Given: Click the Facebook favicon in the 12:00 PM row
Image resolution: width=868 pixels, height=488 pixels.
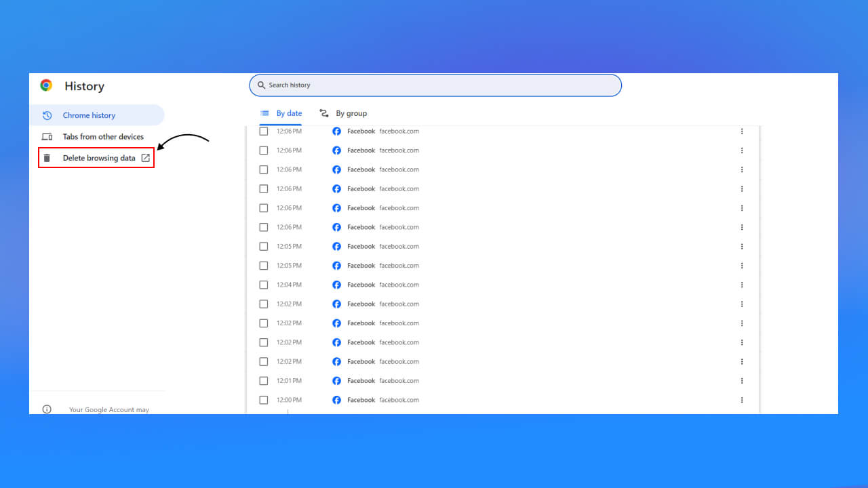Looking at the screenshot, I should (x=336, y=400).
